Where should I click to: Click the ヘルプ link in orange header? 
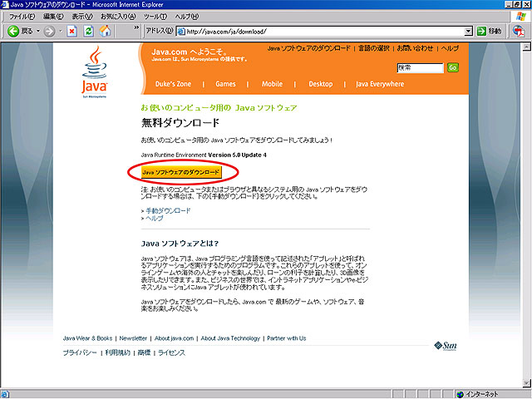450,48
